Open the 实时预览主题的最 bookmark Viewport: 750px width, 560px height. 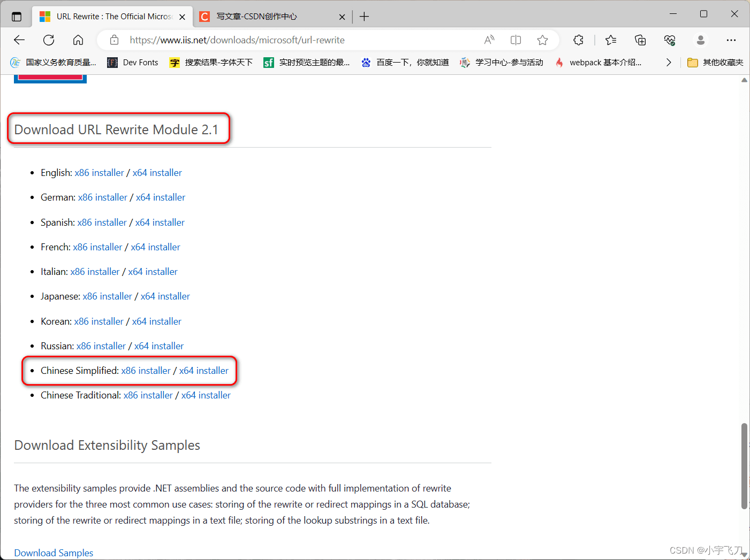tap(307, 63)
